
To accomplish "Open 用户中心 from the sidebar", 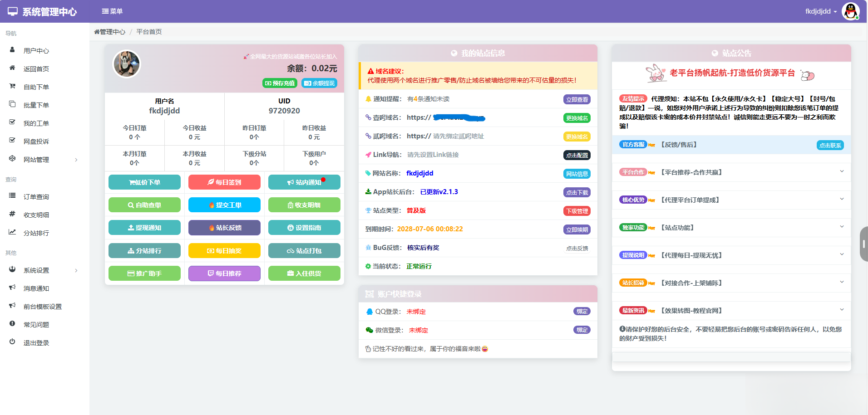I will [x=36, y=50].
